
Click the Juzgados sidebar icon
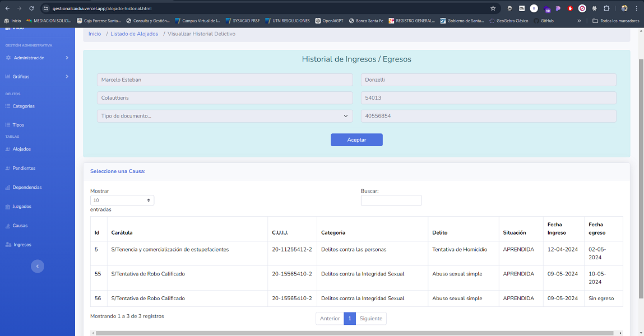pyautogui.click(x=8, y=207)
